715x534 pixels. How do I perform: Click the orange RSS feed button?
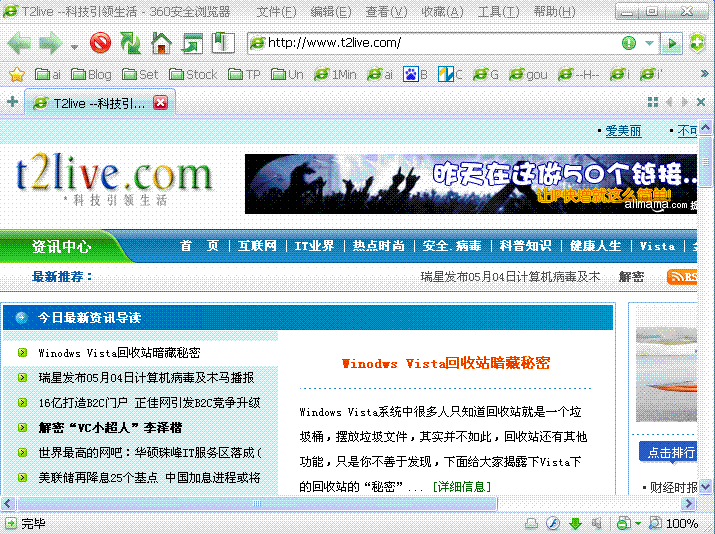[682, 276]
